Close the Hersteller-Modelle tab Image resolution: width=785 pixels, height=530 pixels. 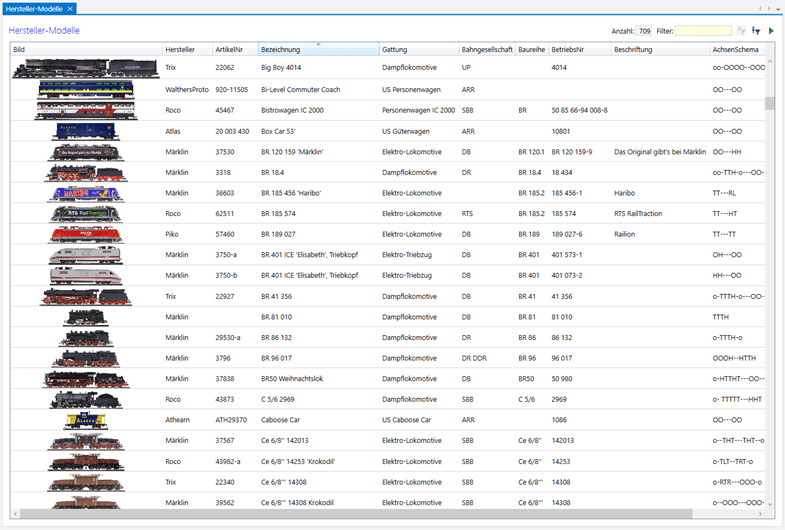click(x=70, y=8)
